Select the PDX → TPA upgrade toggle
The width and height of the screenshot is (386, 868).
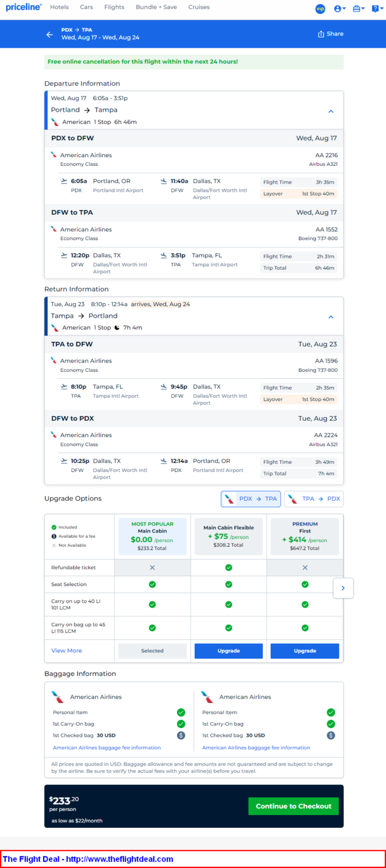pos(251,499)
